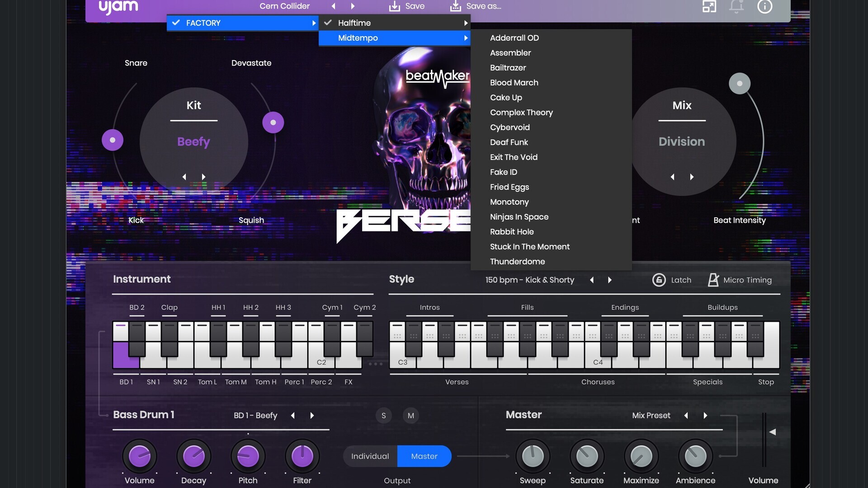
Task: Load the previous preset with the top left arrow
Action: pos(334,6)
